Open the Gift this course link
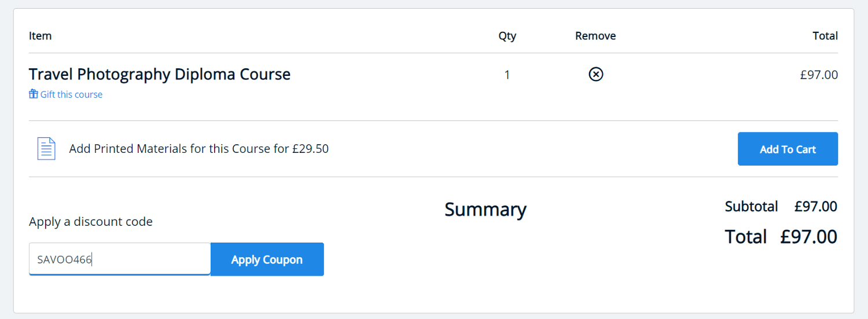Image resolution: width=868 pixels, height=319 pixels. click(x=66, y=94)
